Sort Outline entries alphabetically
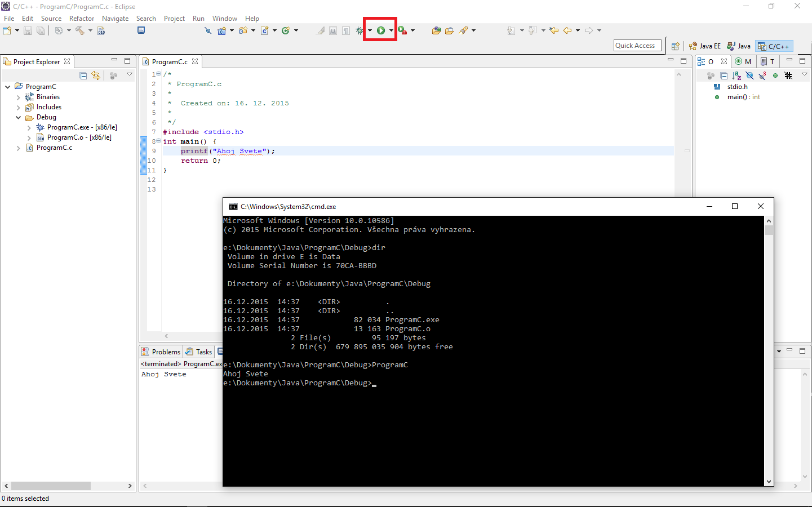 736,75
